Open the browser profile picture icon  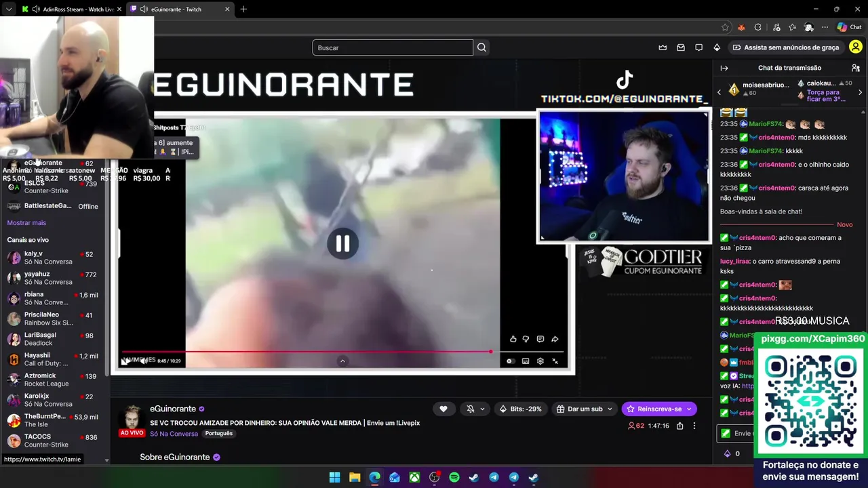(x=809, y=27)
